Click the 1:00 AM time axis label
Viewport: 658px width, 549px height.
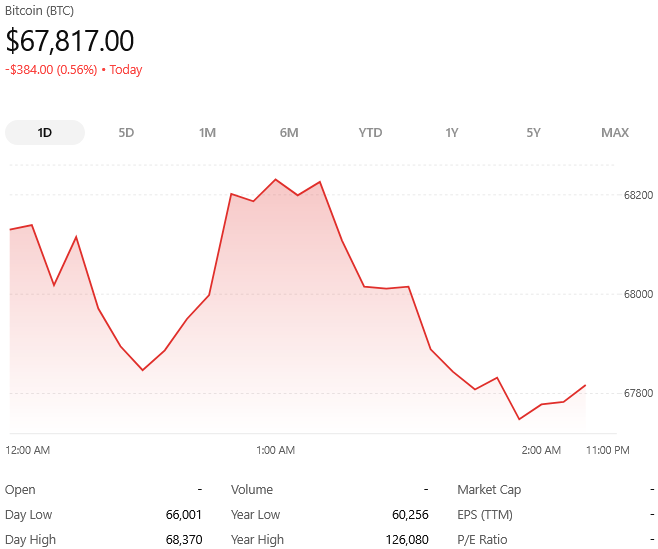click(274, 450)
